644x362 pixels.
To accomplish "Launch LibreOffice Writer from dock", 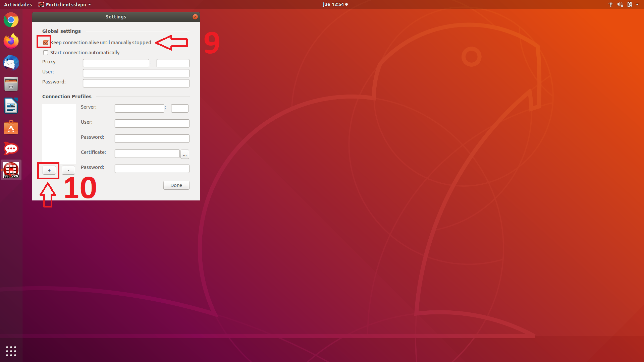I will (11, 106).
